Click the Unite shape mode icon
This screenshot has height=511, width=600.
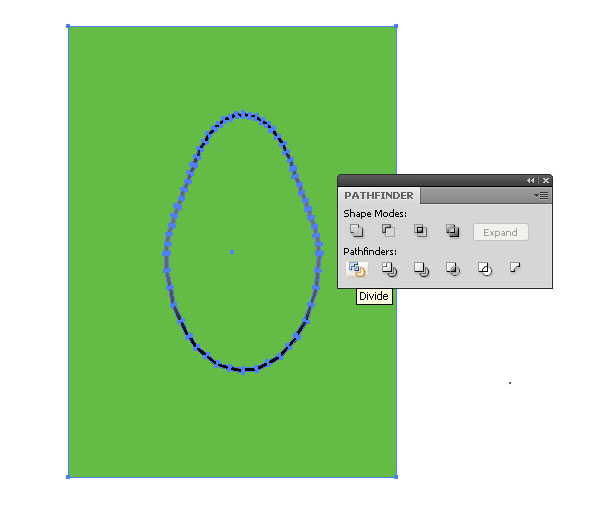point(357,230)
